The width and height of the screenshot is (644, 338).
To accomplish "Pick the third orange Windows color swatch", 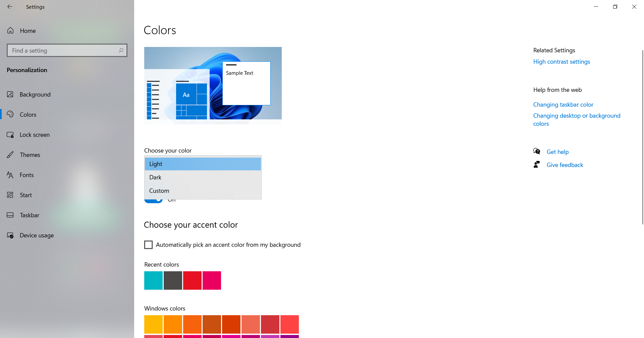I will [192, 324].
